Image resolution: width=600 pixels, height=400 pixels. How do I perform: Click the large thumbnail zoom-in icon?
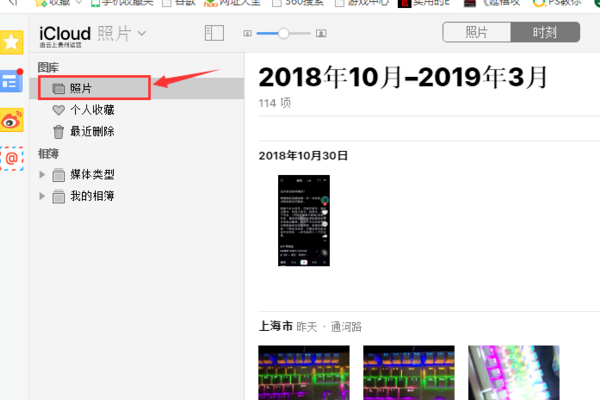pos(321,34)
